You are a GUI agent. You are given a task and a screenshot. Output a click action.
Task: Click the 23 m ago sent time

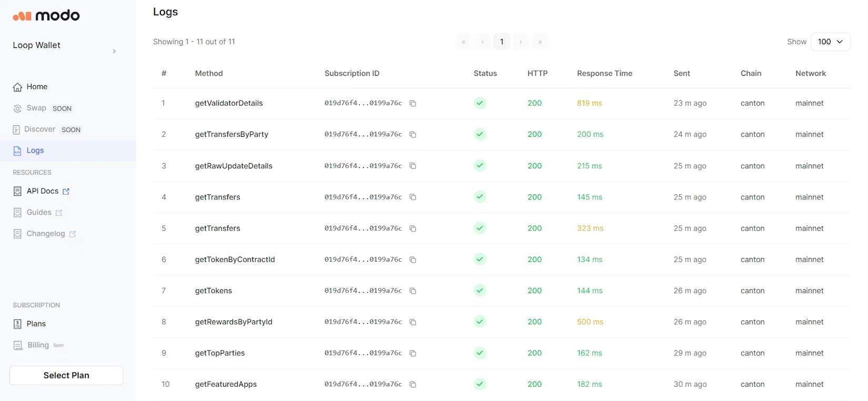(690, 103)
